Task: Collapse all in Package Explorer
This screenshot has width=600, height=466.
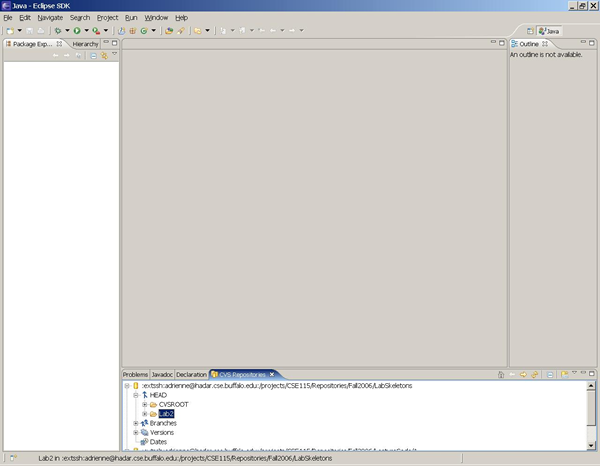Action: pyautogui.click(x=93, y=55)
